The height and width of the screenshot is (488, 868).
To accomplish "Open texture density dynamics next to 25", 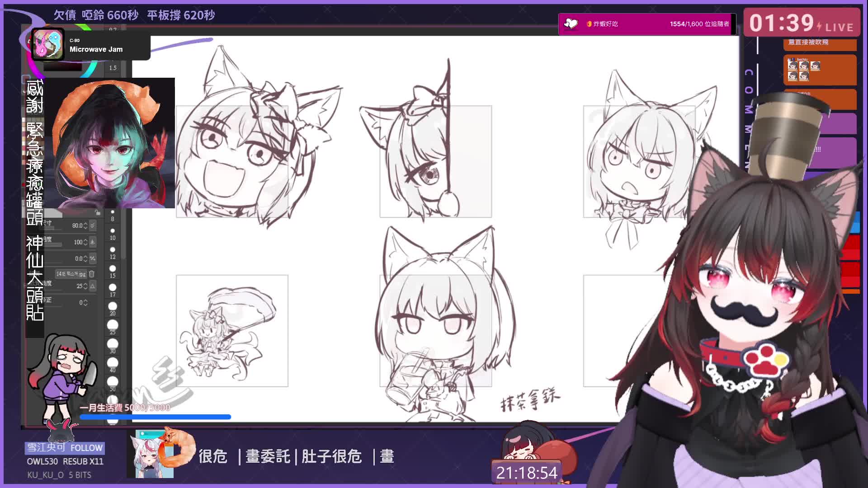I will [x=93, y=286].
